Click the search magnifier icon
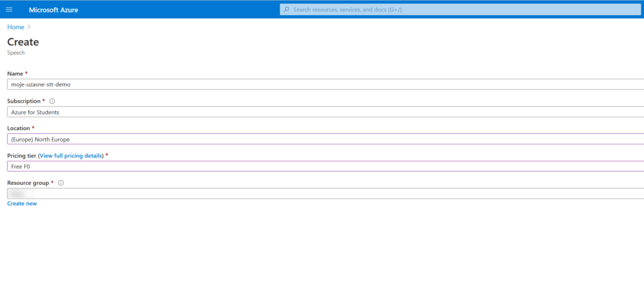 pyautogui.click(x=287, y=9)
